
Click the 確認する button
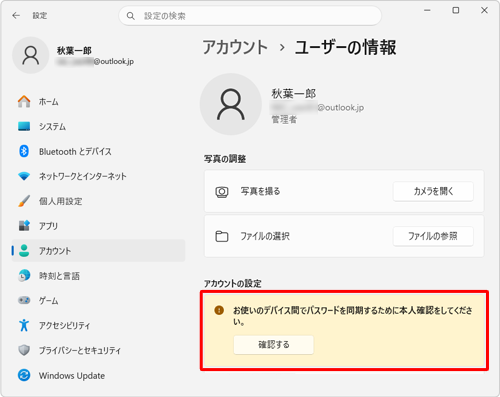[274, 345]
